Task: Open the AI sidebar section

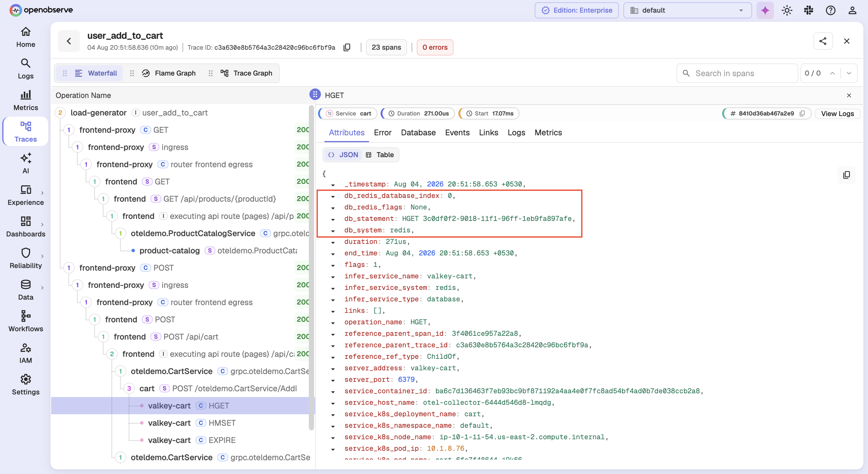Action: 26,163
